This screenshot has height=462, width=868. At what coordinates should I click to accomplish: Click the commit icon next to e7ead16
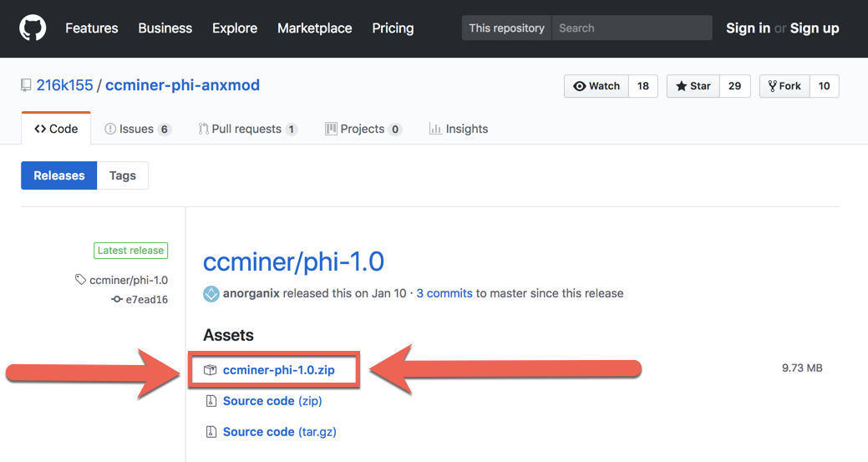[117, 299]
